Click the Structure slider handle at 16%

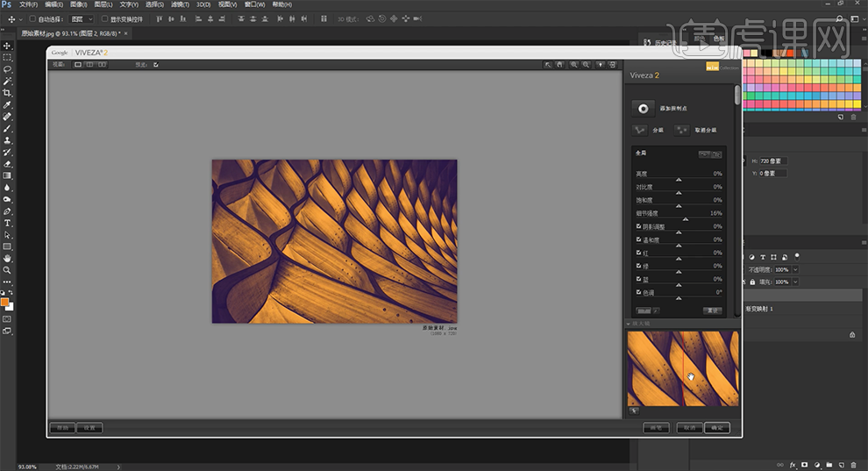[686, 219]
